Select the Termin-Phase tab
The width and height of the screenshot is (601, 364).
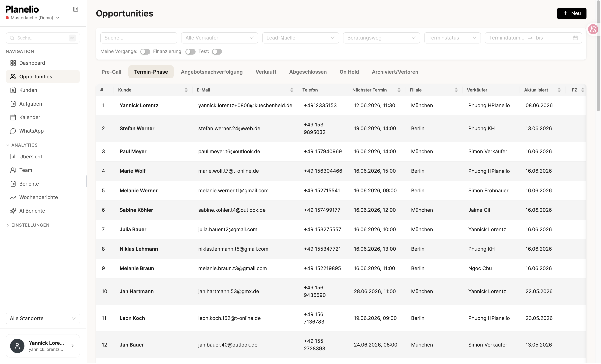(151, 72)
